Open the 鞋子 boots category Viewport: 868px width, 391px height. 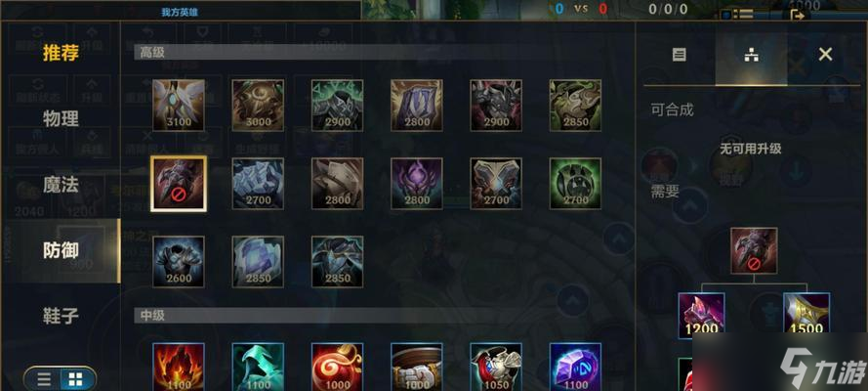(61, 317)
